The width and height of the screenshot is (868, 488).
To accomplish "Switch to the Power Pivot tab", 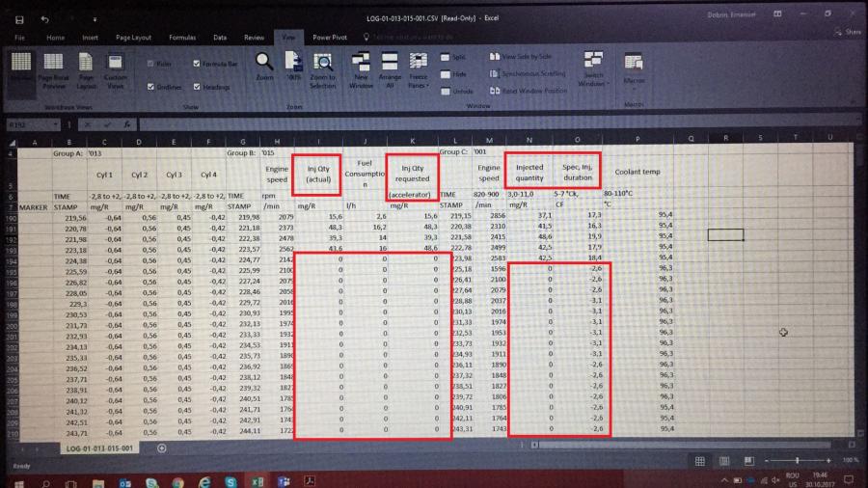I will pos(330,38).
